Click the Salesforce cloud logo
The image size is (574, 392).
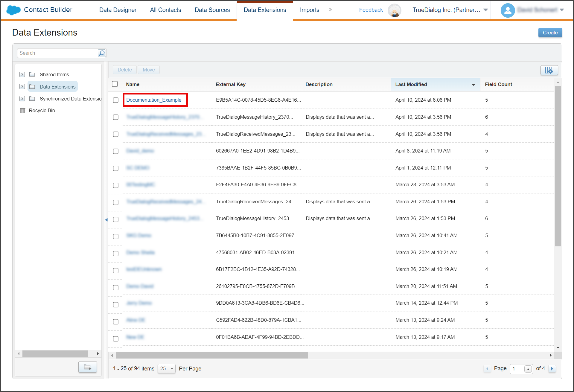13,10
